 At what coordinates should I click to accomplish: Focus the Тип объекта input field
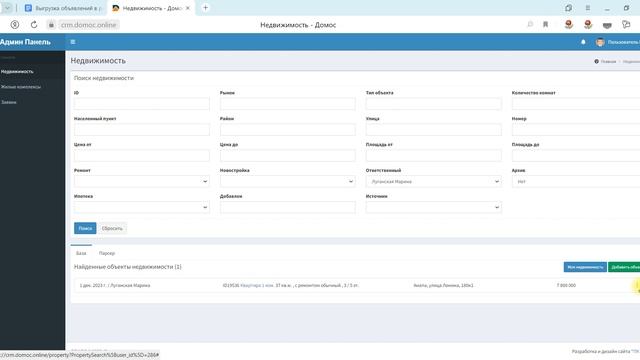pos(433,104)
